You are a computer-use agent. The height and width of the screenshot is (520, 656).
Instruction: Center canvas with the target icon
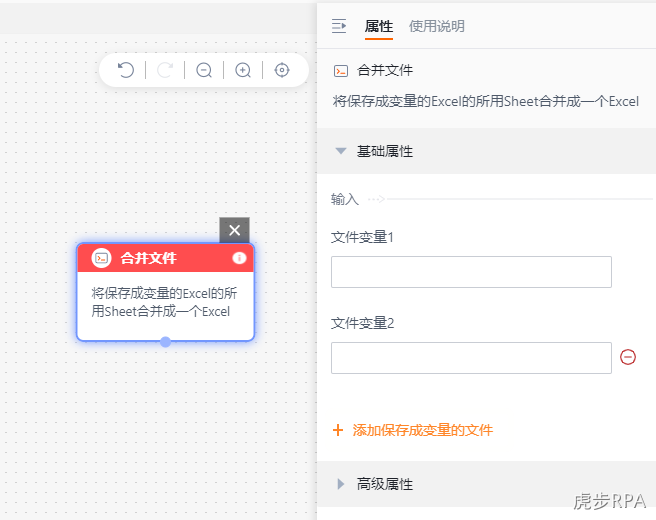pos(282,70)
